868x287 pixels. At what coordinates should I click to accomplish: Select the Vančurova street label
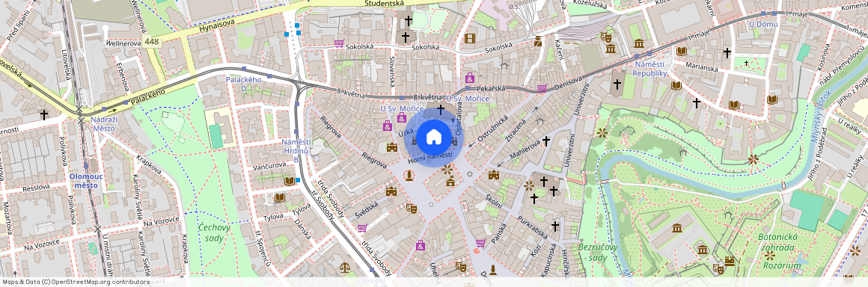[x=269, y=165]
